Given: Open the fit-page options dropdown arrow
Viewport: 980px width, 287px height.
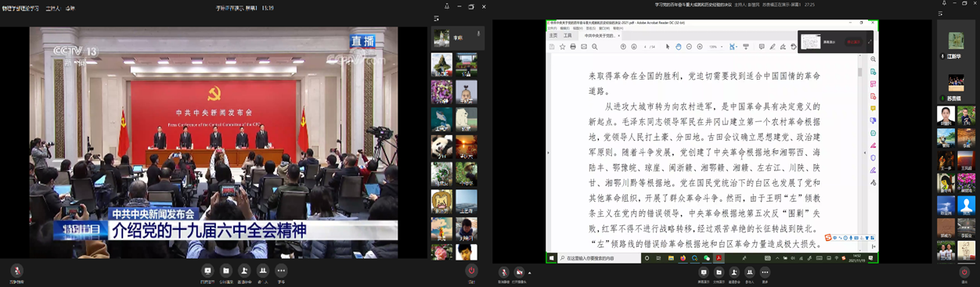Looking at the screenshot, I should (x=737, y=47).
